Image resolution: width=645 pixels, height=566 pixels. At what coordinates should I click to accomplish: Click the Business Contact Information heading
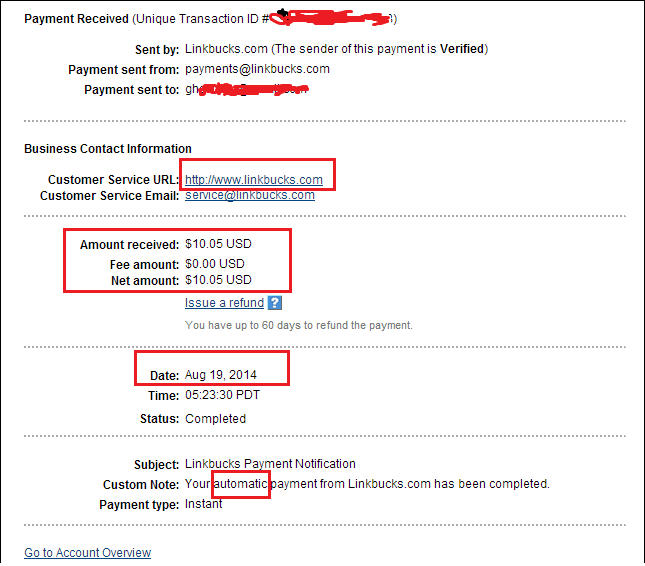coord(108,148)
